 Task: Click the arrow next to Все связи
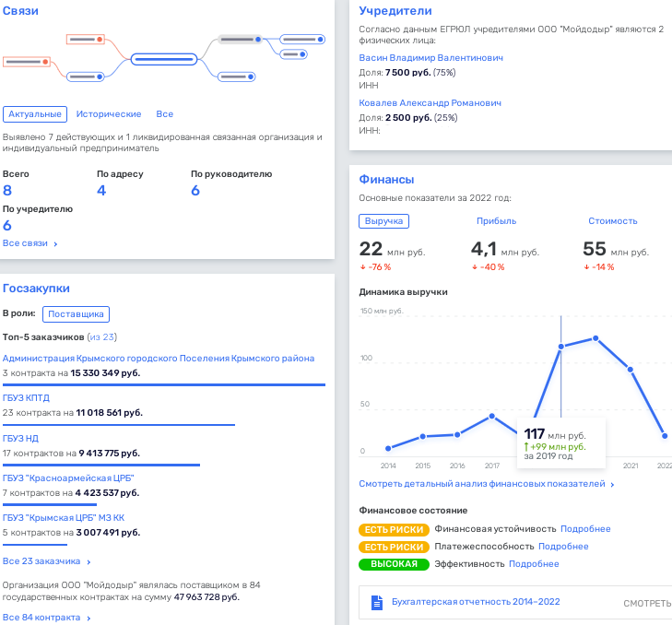(55, 244)
